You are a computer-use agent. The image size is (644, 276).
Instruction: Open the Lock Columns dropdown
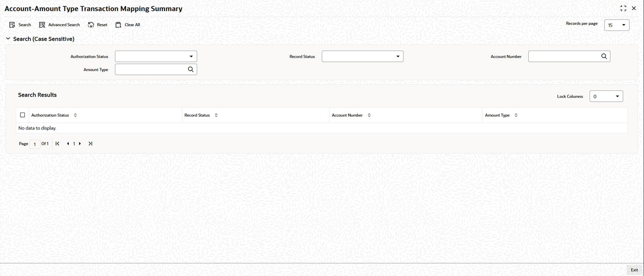coord(606,96)
